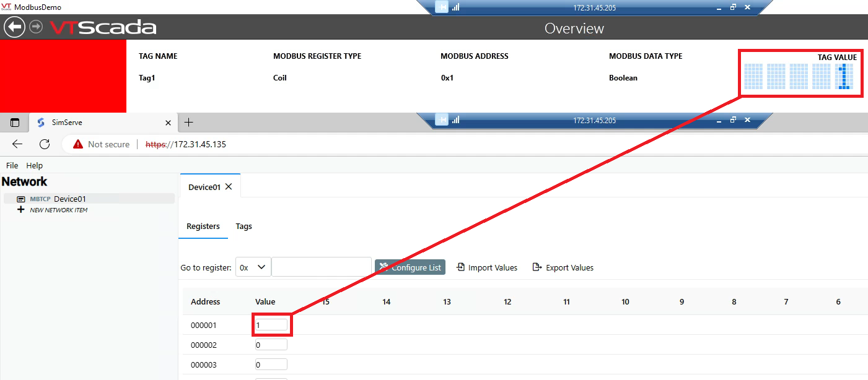Screen dimensions: 868x380
Task: Navigate back with the browser back arrow
Action: pyautogui.click(x=17, y=144)
